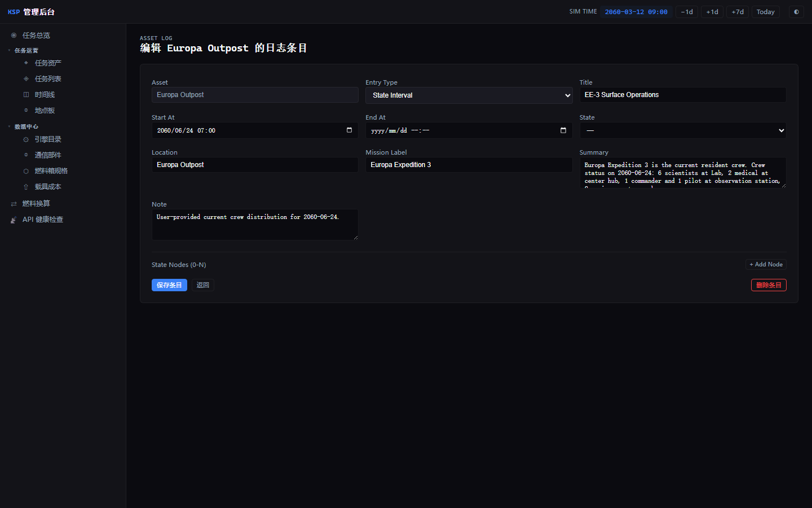Click the 任务列表 sidebar icon
Image resolution: width=812 pixels, height=508 pixels.
click(x=26, y=79)
